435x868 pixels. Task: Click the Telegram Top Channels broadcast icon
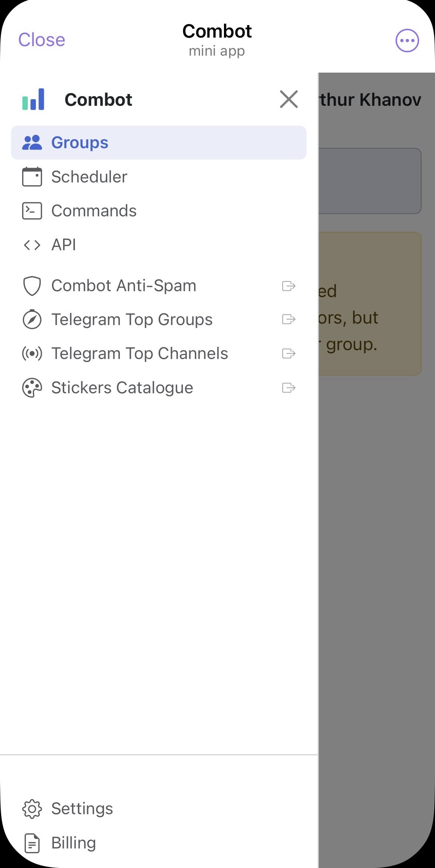click(32, 353)
